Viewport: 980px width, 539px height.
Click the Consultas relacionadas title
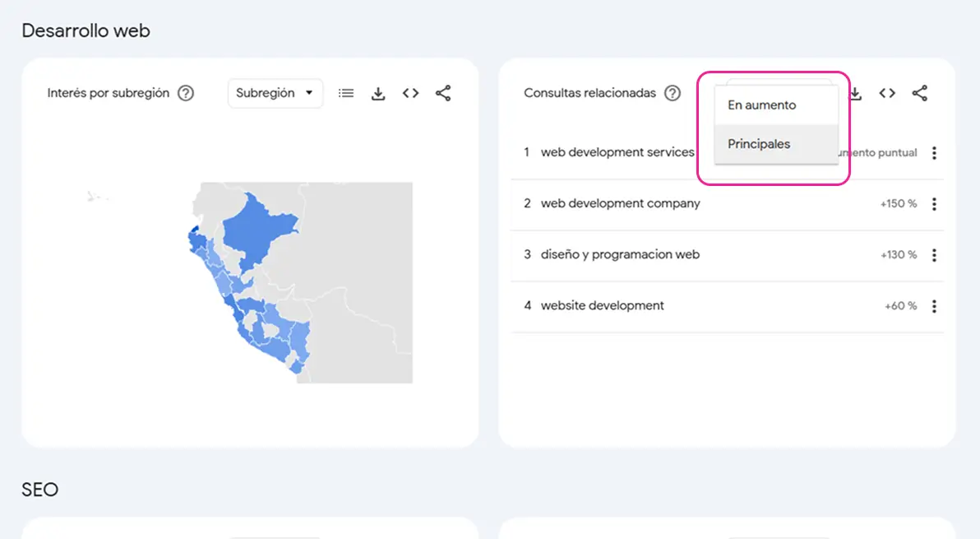pos(590,93)
